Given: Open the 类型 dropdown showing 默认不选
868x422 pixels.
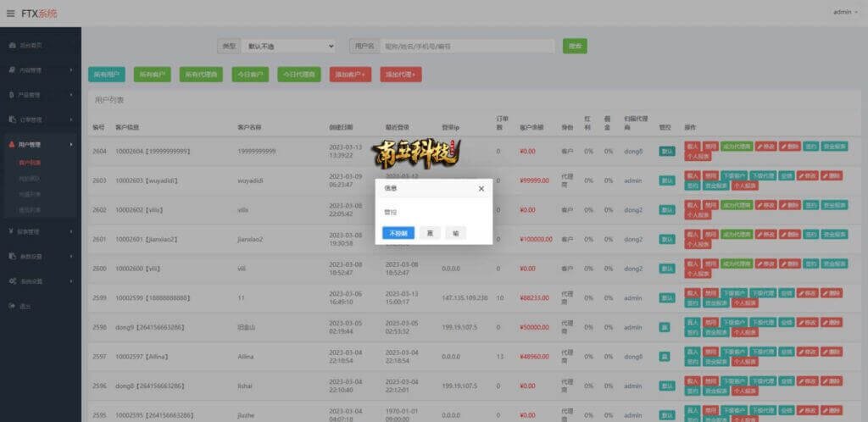Looking at the screenshot, I should 288,46.
